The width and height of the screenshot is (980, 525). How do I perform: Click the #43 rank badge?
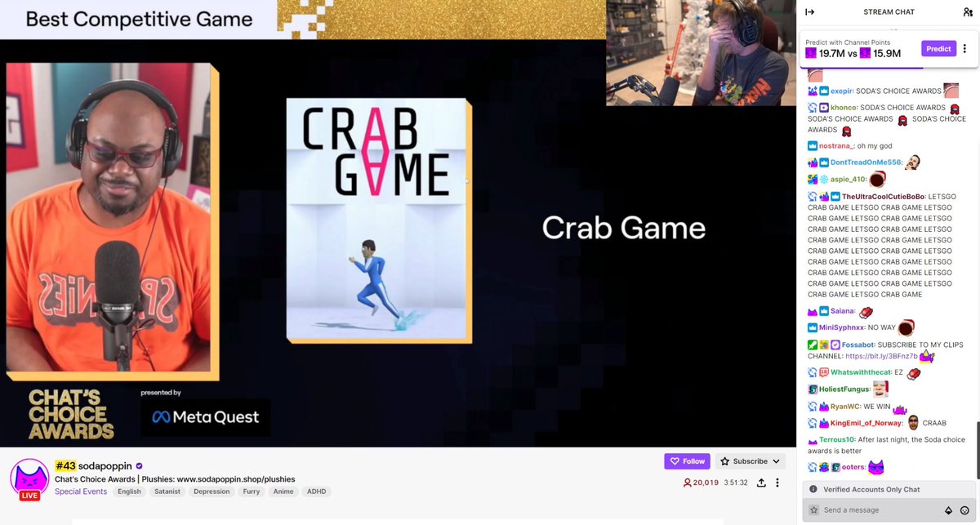[x=65, y=465]
